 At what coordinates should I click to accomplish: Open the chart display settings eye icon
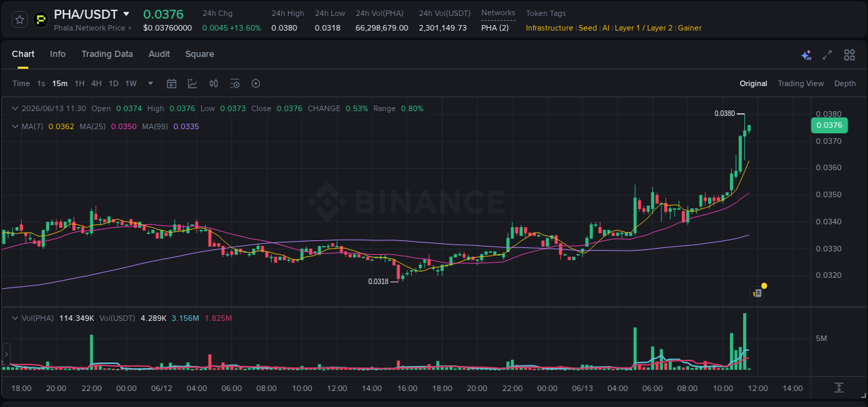point(235,83)
